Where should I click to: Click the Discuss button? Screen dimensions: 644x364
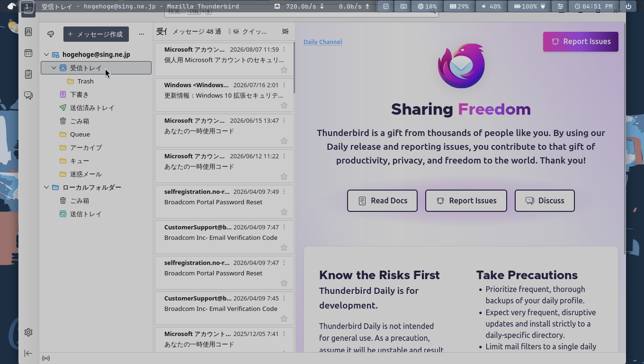[545, 200]
